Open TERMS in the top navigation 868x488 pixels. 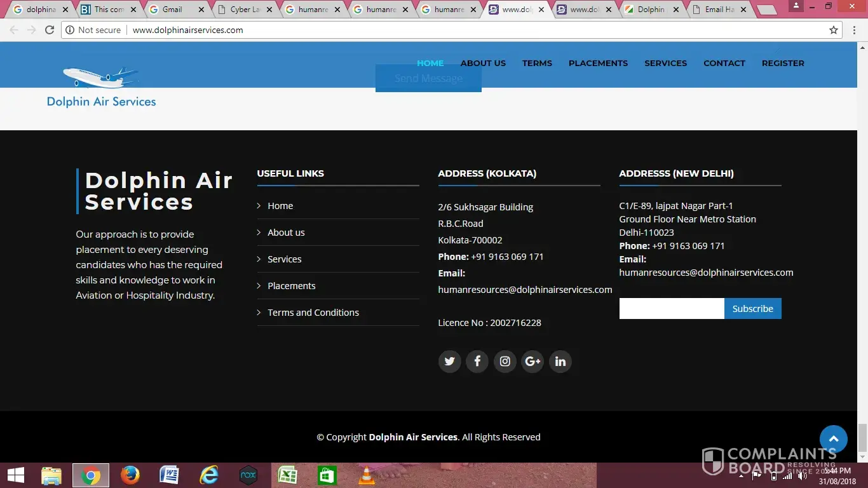[537, 63]
